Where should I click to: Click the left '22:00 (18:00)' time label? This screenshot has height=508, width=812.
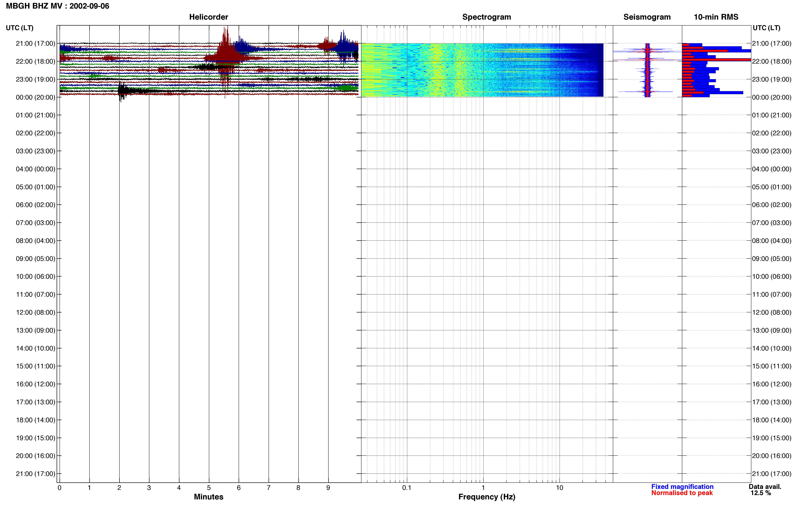point(35,61)
